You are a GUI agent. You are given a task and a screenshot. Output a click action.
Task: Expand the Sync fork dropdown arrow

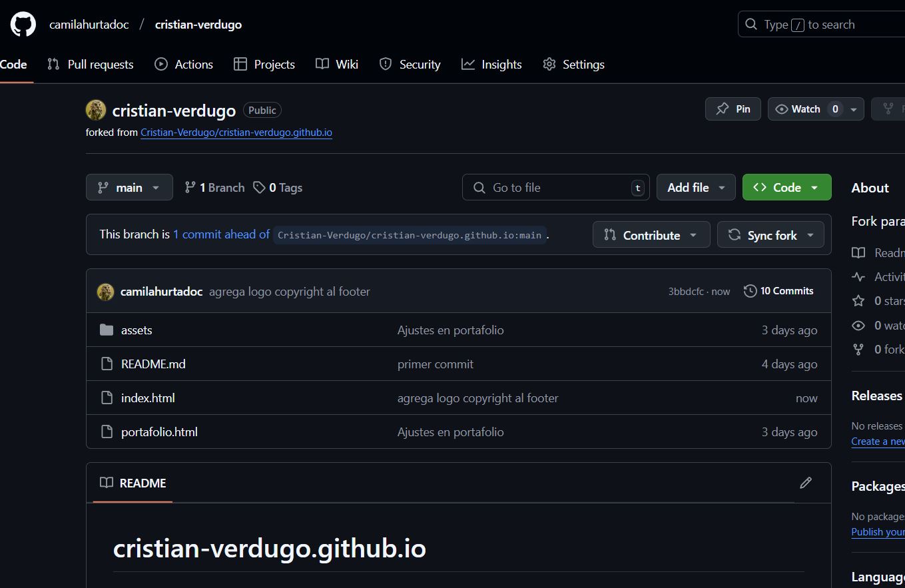tap(810, 234)
